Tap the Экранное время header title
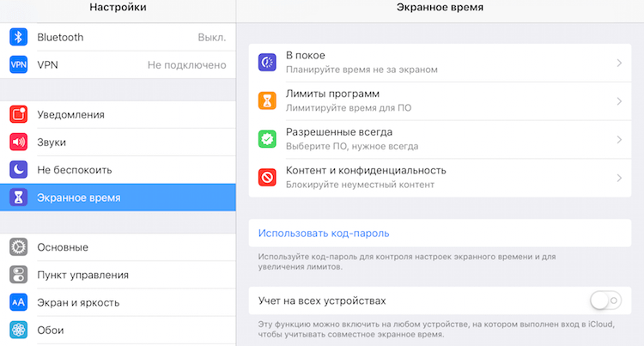The width and height of the screenshot is (644, 346). coord(440,8)
